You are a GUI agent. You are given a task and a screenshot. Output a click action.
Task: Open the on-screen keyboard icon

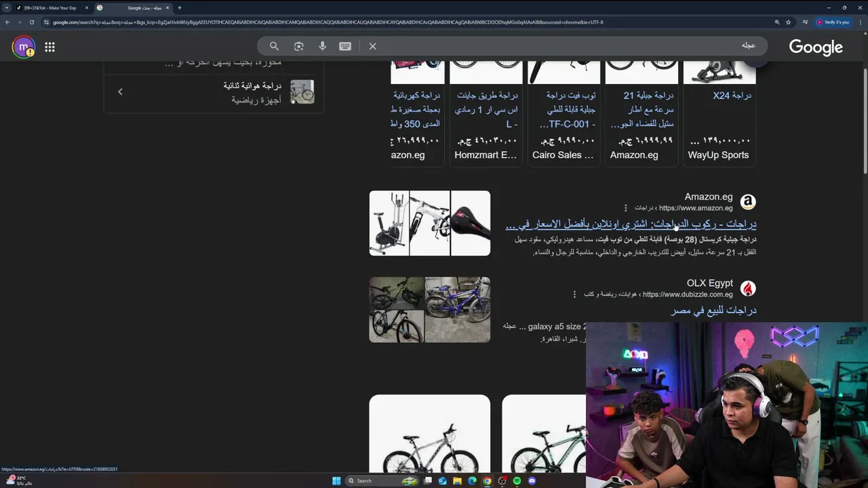[x=345, y=46]
